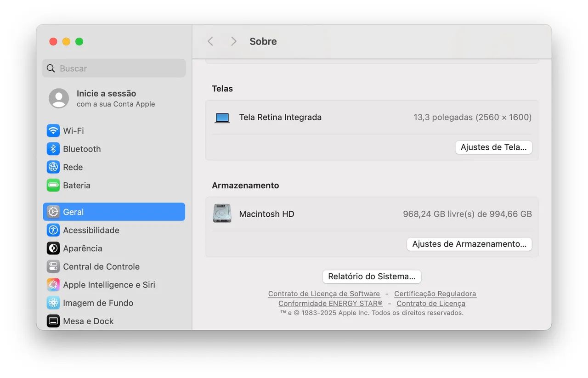Open Mesa e Dock settings

[89, 321]
